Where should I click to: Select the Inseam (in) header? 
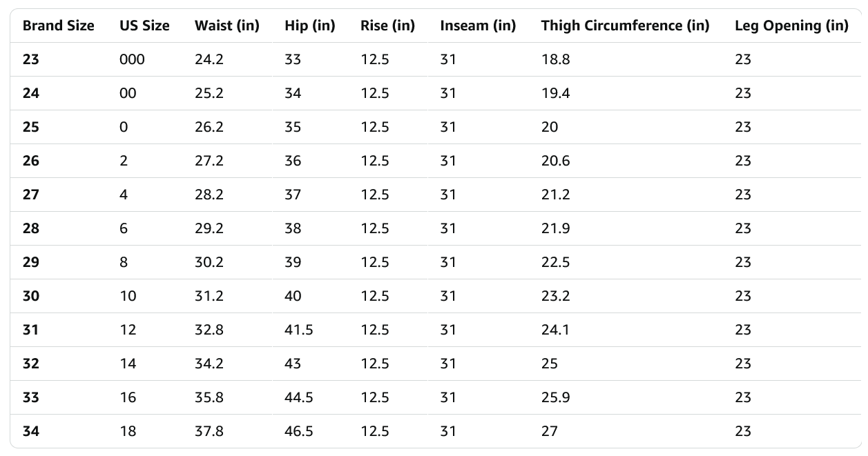click(478, 26)
